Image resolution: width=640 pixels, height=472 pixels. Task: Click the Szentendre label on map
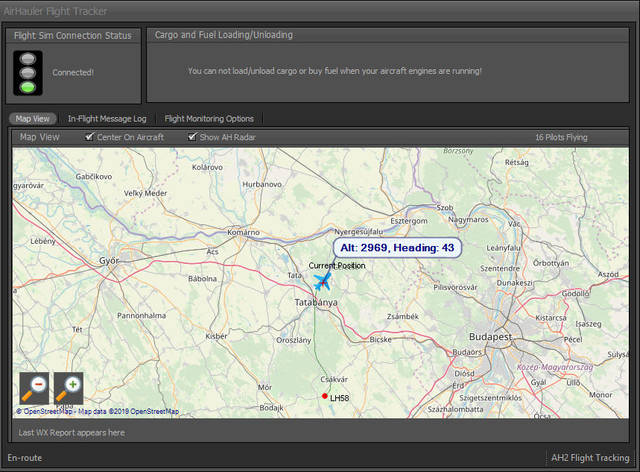(x=500, y=268)
